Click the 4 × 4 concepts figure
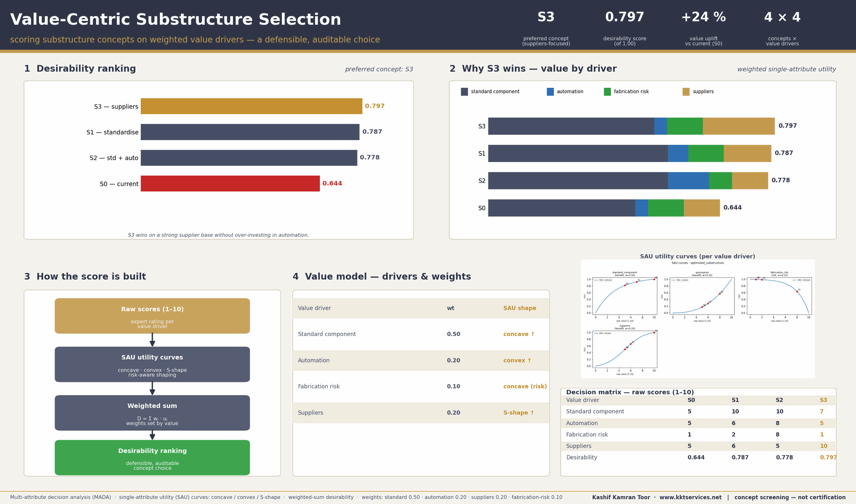Screen dimensions: 856x504 [x=782, y=17]
